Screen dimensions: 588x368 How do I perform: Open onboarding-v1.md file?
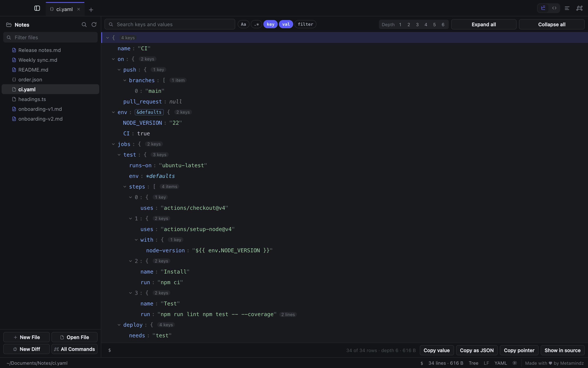pyautogui.click(x=50, y=109)
